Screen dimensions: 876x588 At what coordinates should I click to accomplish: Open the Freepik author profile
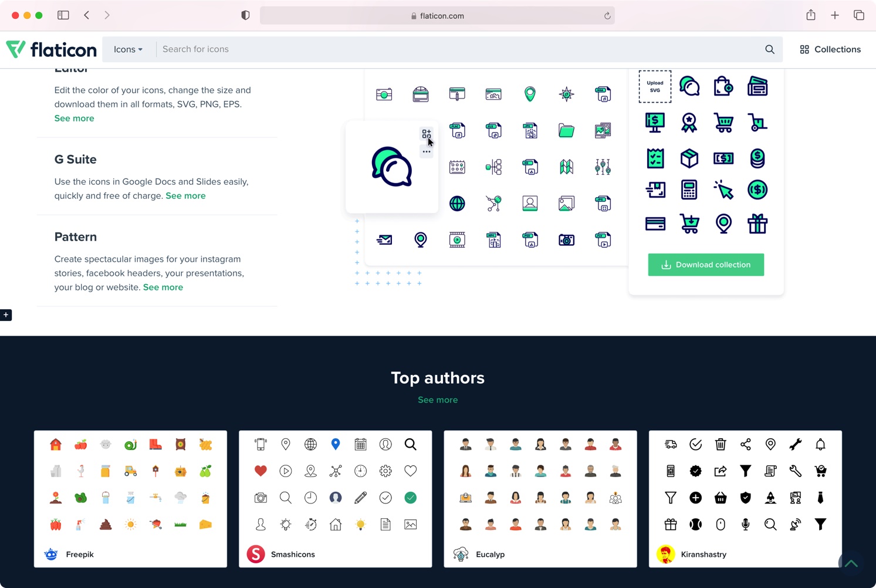click(80, 554)
